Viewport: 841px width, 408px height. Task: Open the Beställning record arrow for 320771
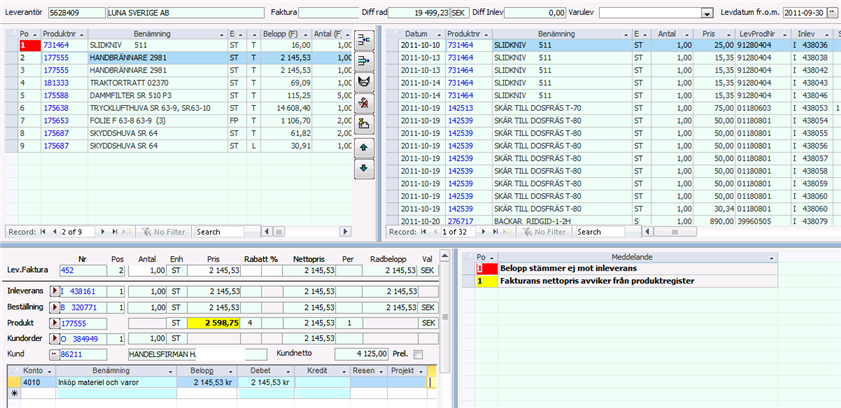tap(55, 306)
